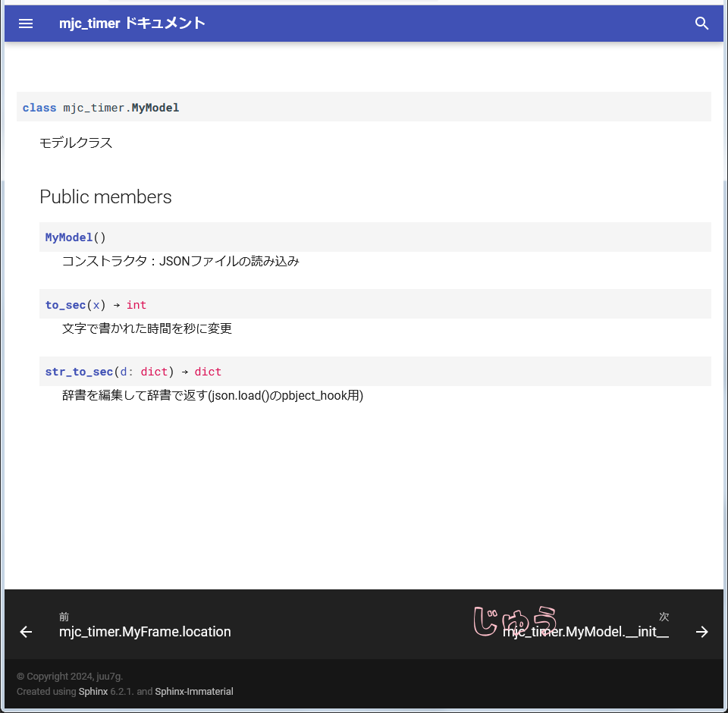
Task: Click the hamburger icon in the header
Action: pyautogui.click(x=26, y=24)
